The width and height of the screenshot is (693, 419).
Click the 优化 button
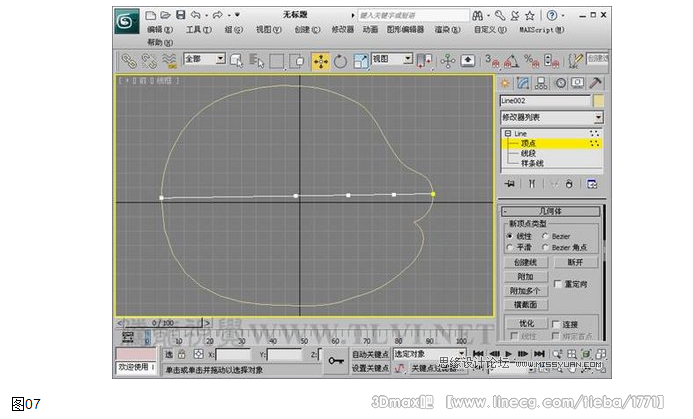coord(526,324)
